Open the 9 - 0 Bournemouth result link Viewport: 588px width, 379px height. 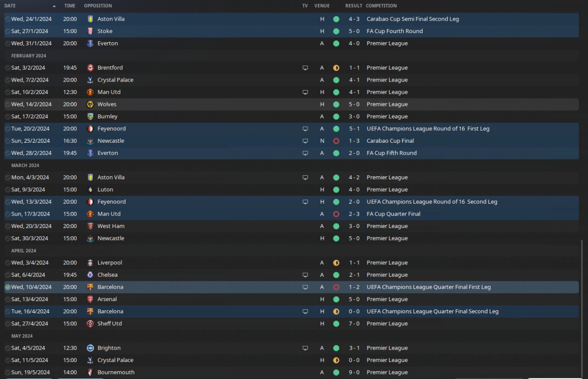[354, 373]
